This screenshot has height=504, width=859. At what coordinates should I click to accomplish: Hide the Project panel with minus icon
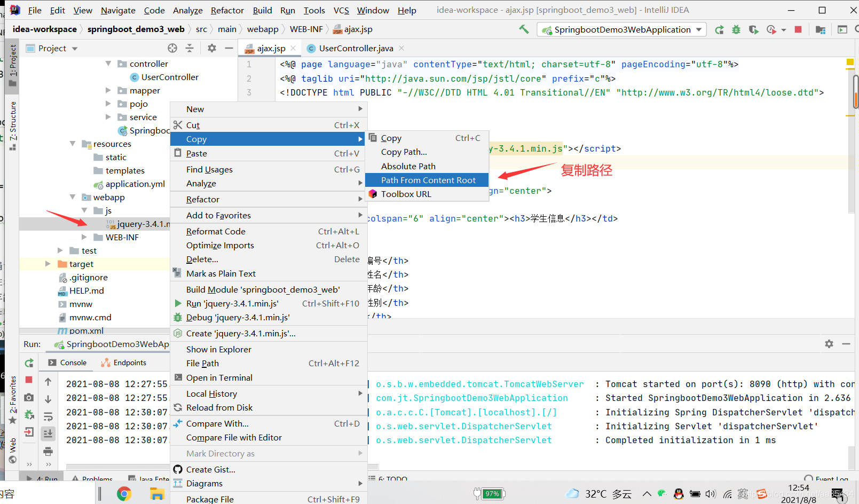(x=229, y=48)
